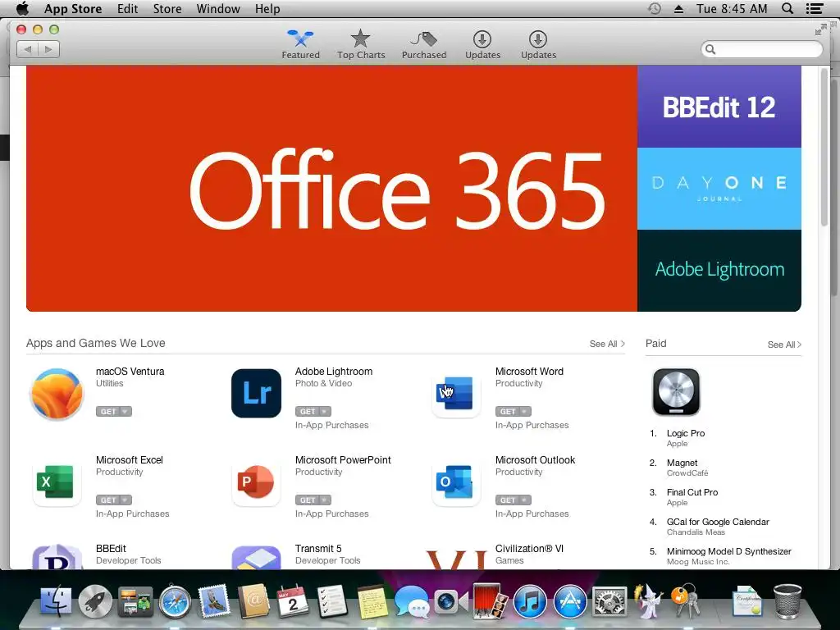Open the App Store menu
This screenshot has height=630, width=840.
click(x=73, y=8)
